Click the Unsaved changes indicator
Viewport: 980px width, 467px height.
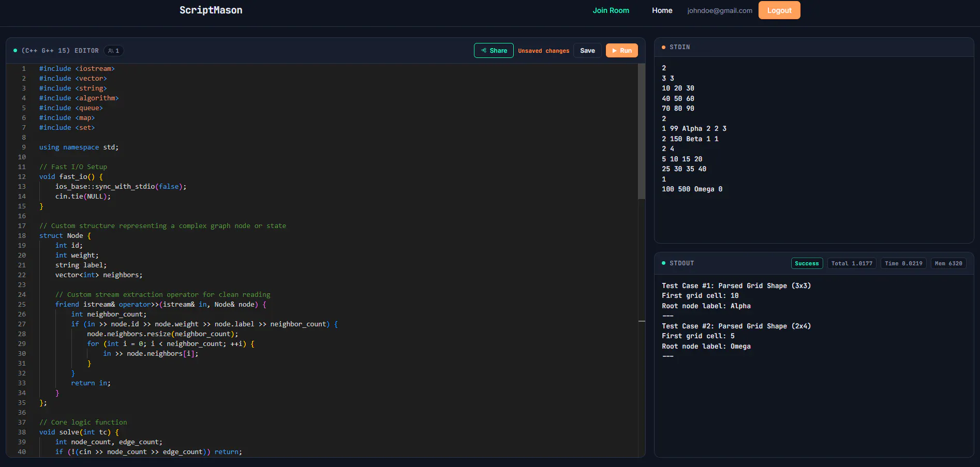(543, 51)
